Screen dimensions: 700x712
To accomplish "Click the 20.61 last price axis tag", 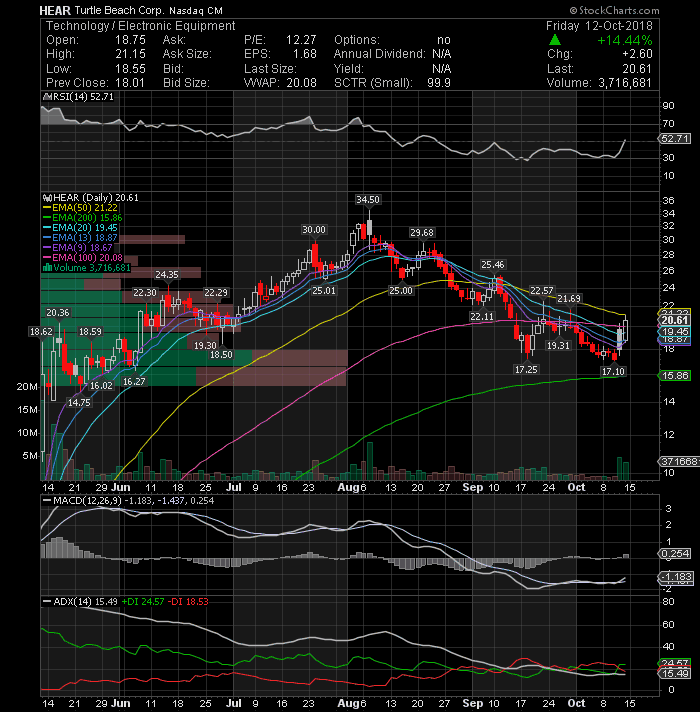I will pos(675,321).
